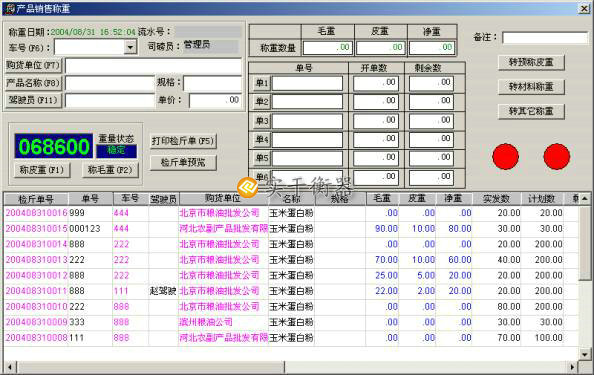Click the app icon in title bar
This screenshot has height=375, width=594.
tap(9, 8)
